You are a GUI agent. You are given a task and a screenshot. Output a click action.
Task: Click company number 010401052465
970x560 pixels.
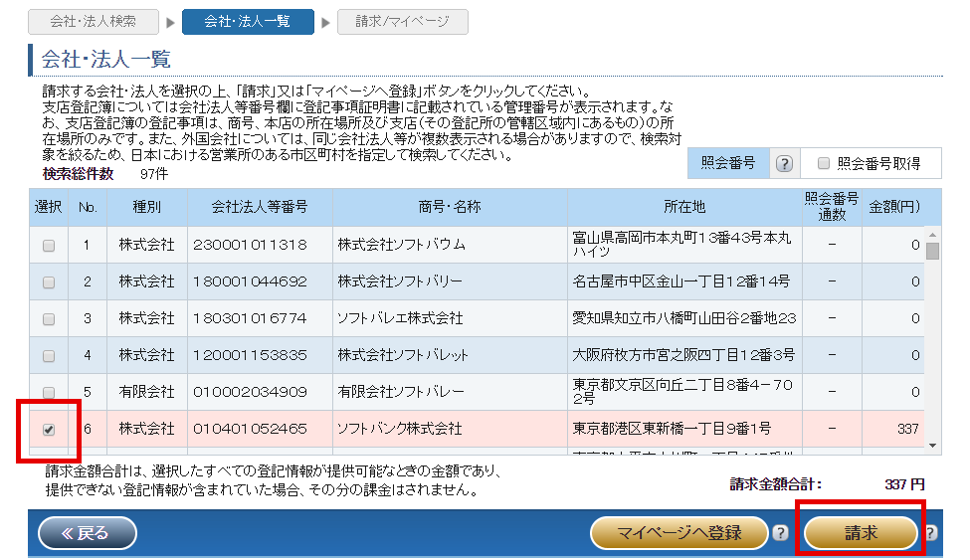250,429
